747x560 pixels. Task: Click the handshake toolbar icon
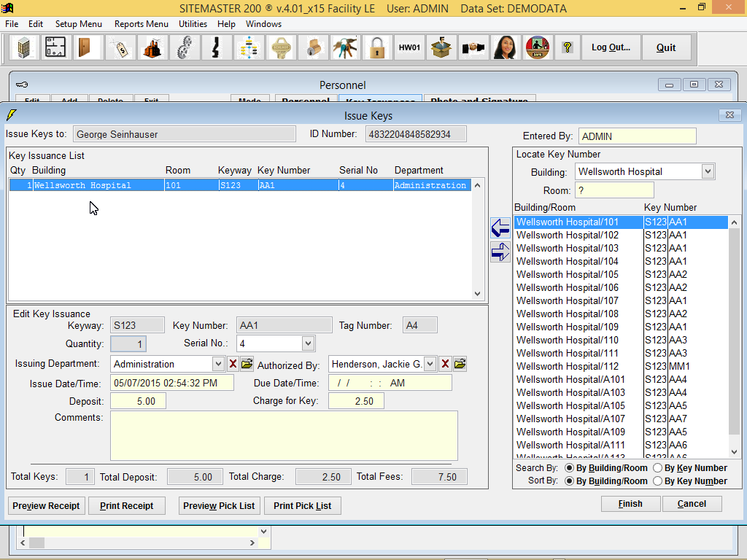click(473, 47)
